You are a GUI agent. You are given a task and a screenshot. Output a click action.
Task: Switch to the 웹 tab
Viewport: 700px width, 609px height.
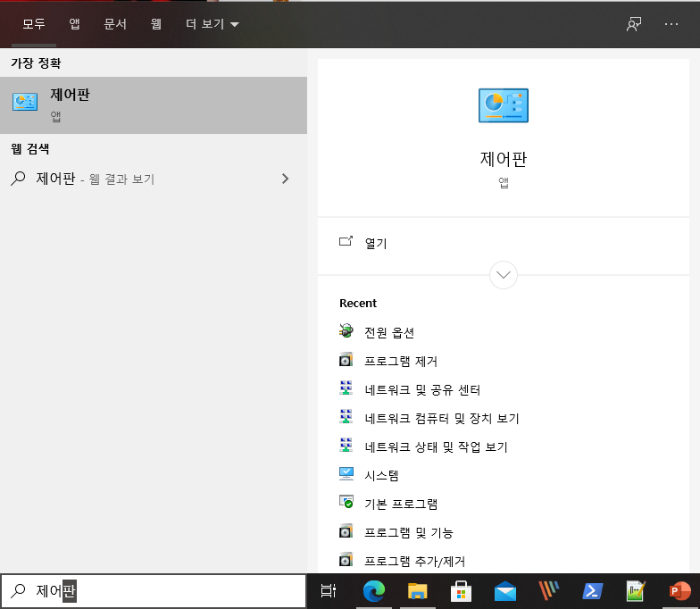(x=155, y=23)
